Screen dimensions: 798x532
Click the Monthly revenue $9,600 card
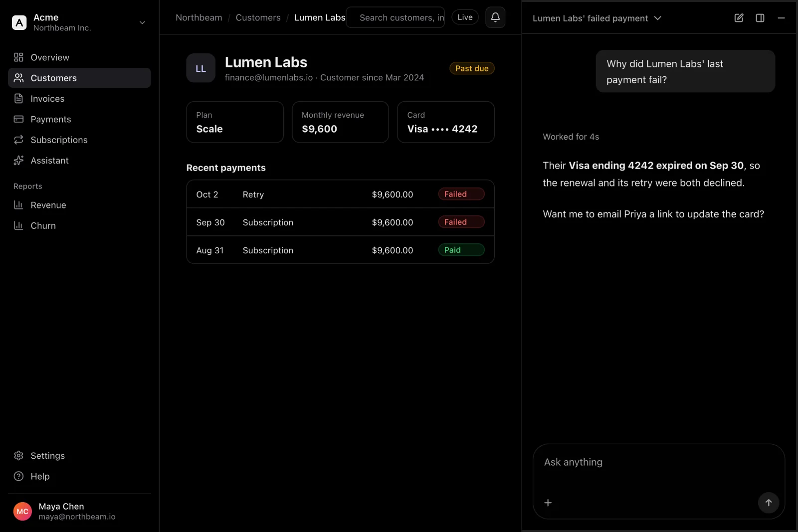[340, 122]
